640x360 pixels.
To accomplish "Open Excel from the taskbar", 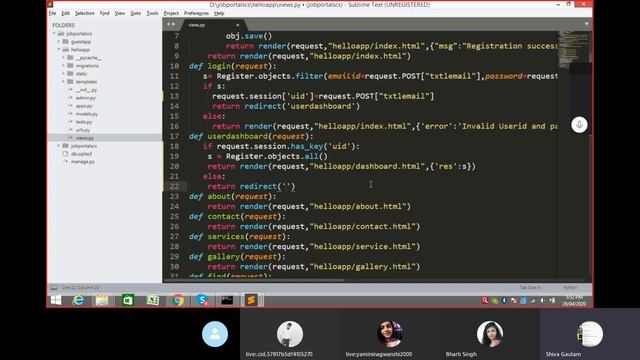I will tap(153, 300).
